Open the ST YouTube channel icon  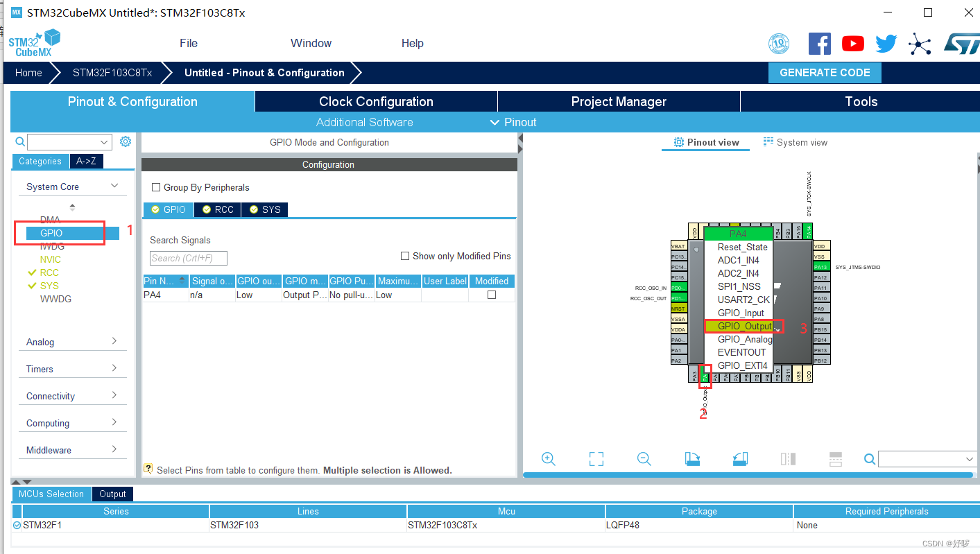pos(853,44)
